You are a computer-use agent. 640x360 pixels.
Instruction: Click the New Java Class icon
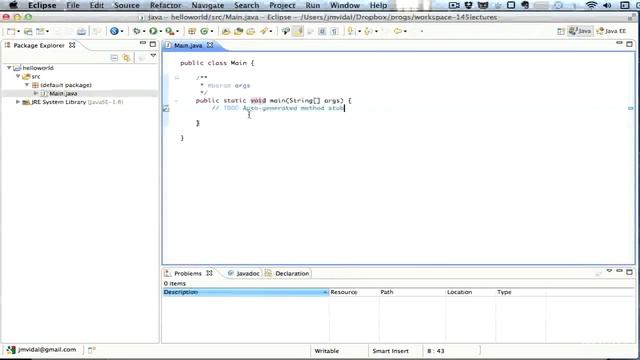point(204,31)
